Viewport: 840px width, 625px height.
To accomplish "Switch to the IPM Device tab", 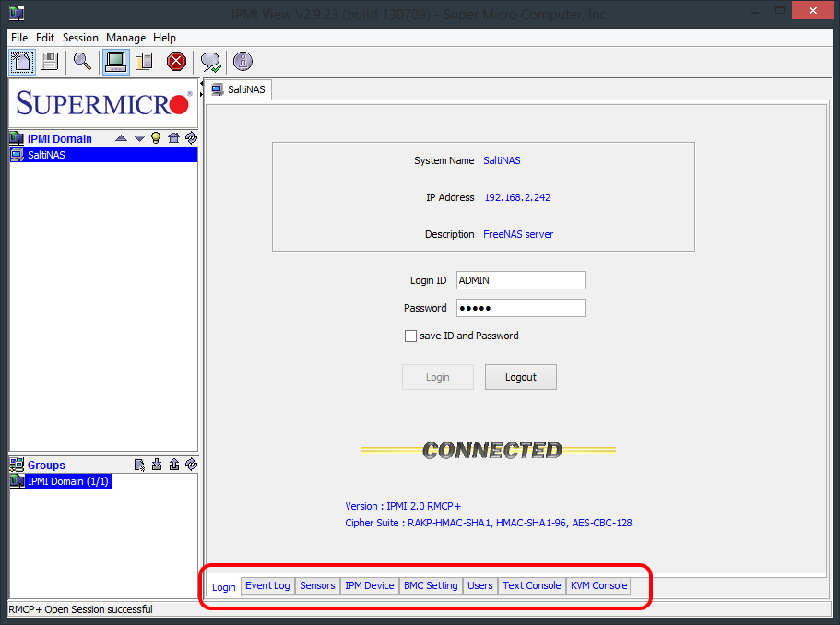I will tap(369, 585).
